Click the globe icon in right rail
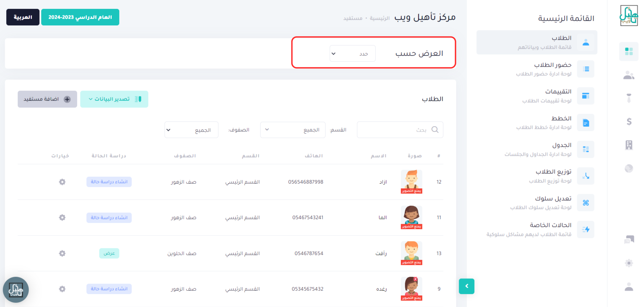 click(x=629, y=169)
